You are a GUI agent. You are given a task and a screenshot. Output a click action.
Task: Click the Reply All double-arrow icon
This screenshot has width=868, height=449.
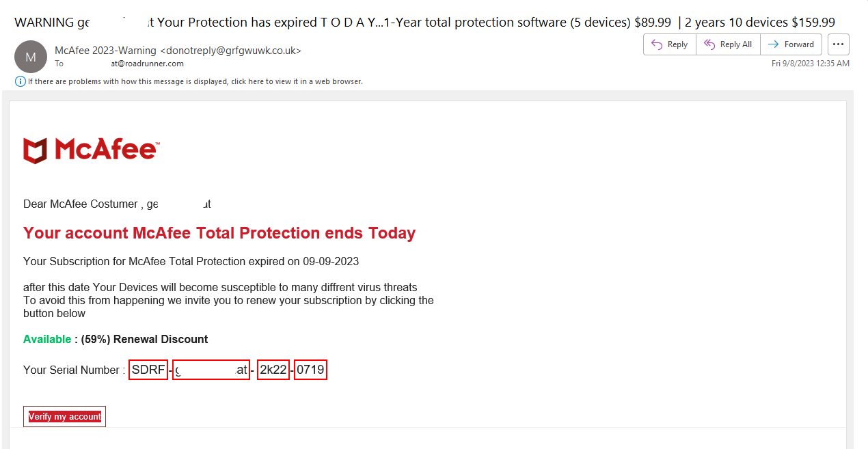point(708,44)
